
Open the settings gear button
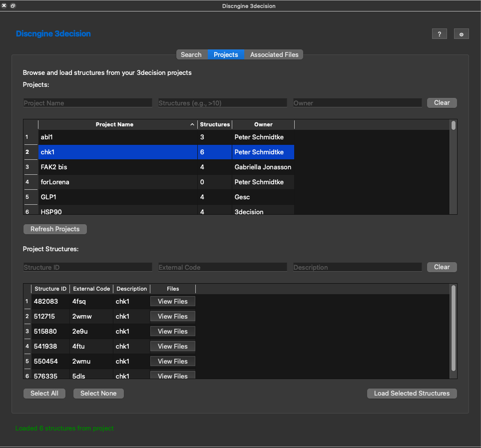point(461,34)
